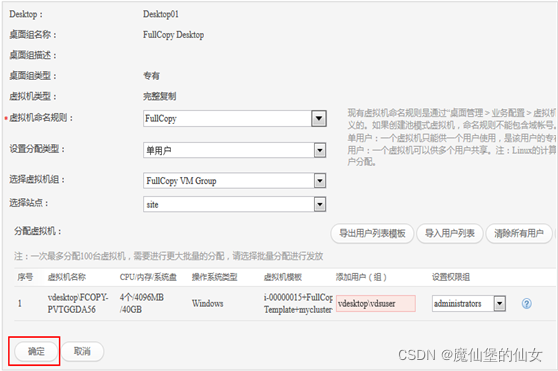The image size is (558, 371).
Task: Click the i-00000015+FullCopy Template cell
Action: coord(298,303)
